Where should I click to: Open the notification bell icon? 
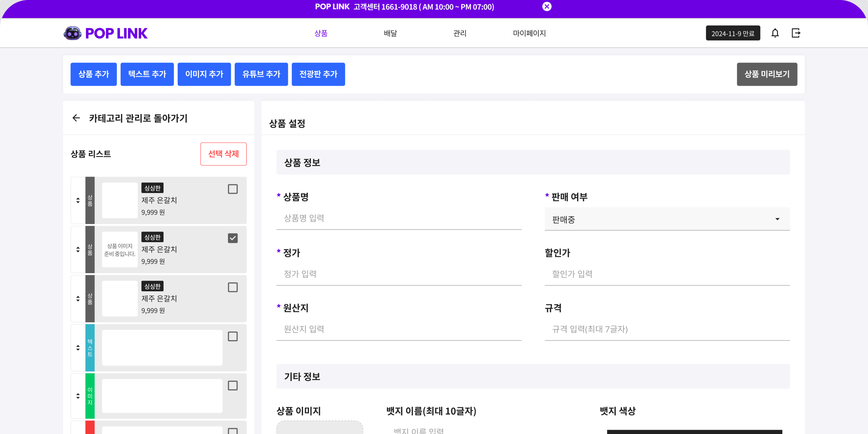[775, 33]
